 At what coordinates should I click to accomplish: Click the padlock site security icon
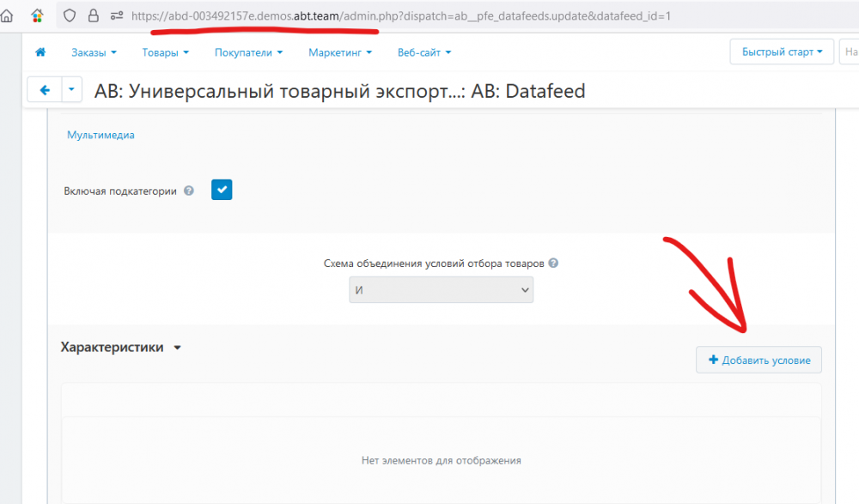tap(93, 15)
